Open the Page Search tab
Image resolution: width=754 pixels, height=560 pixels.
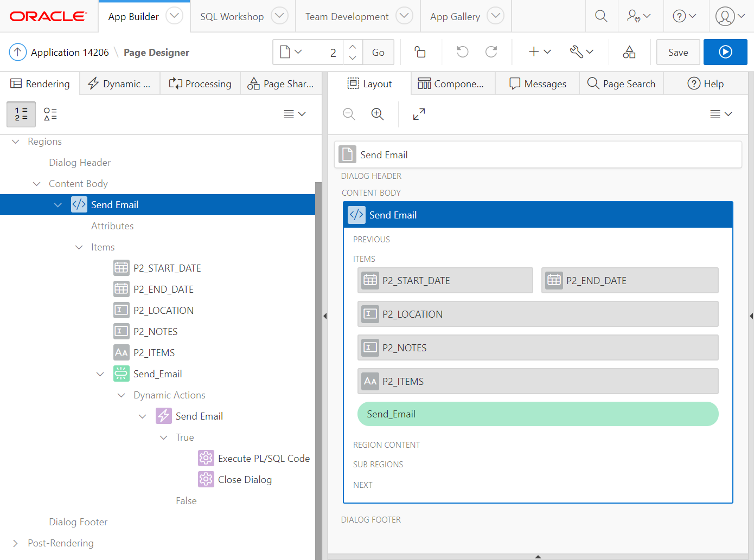[x=622, y=84]
